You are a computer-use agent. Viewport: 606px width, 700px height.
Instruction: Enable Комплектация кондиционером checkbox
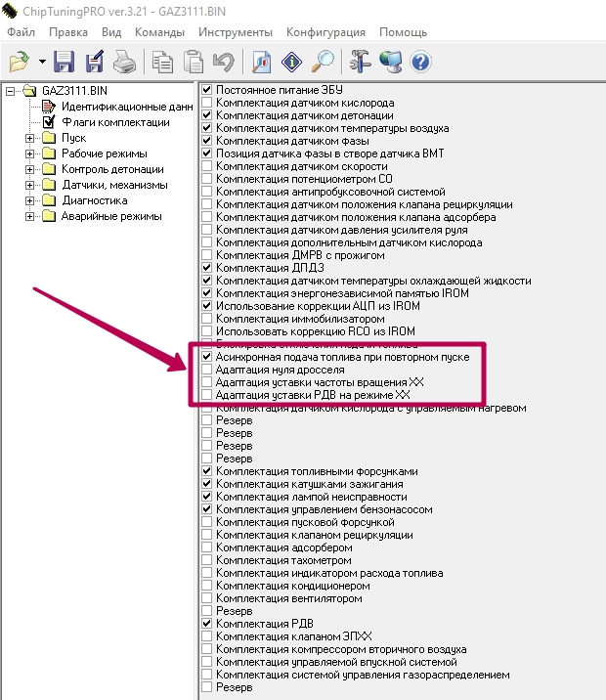point(206,585)
